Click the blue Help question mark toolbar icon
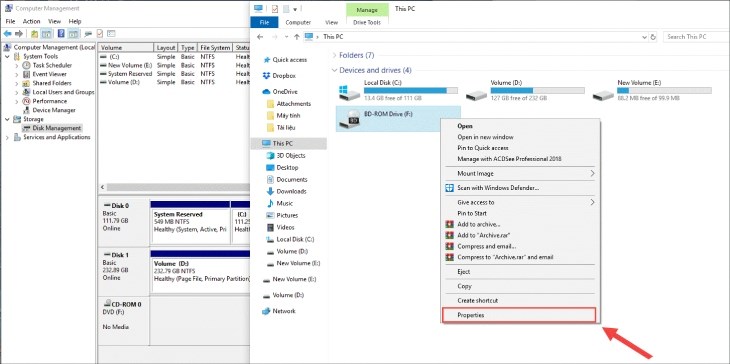Image resolution: width=730 pixels, height=364 pixels. coord(61,34)
